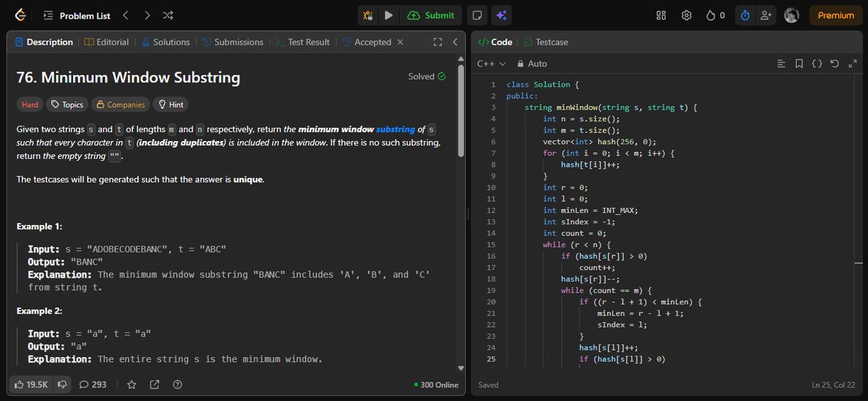Expand the Companies tag

tap(120, 105)
